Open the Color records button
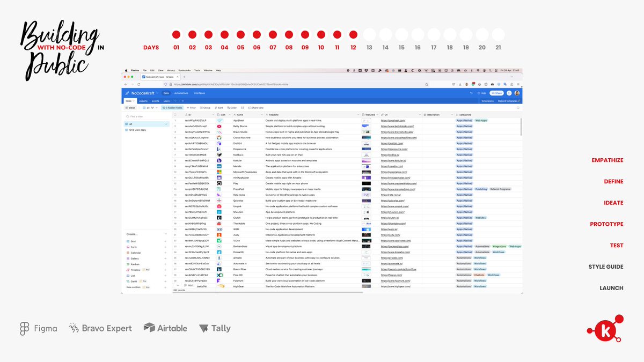This screenshot has height=362, width=644. [232, 108]
